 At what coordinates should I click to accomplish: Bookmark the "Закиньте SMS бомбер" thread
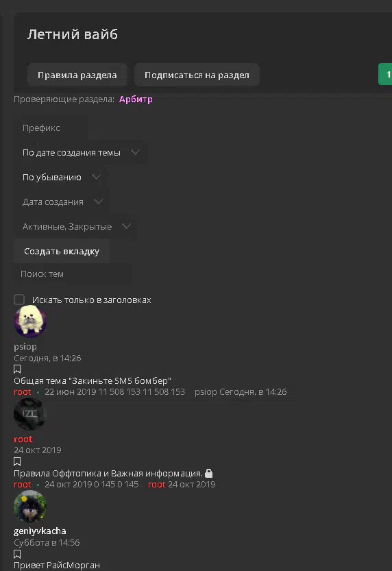[x=17, y=369]
